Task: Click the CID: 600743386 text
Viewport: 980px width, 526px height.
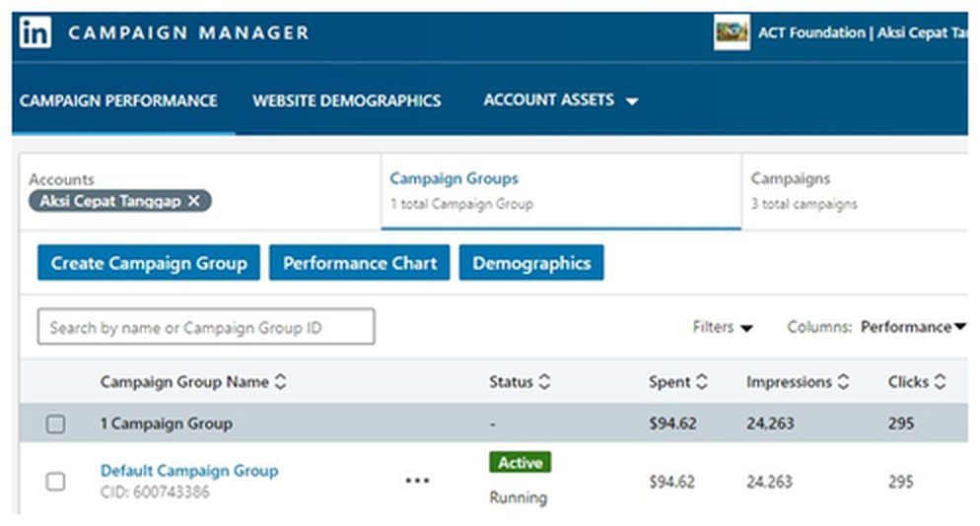Action: pos(155,493)
